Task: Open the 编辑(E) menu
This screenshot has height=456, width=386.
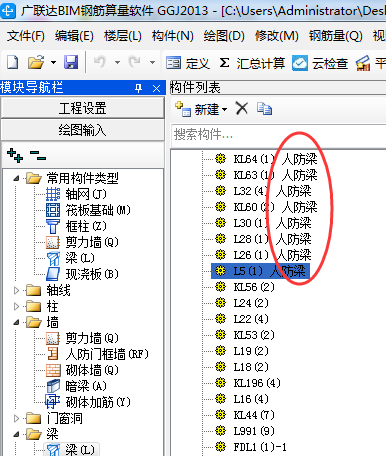Action: pos(74,36)
